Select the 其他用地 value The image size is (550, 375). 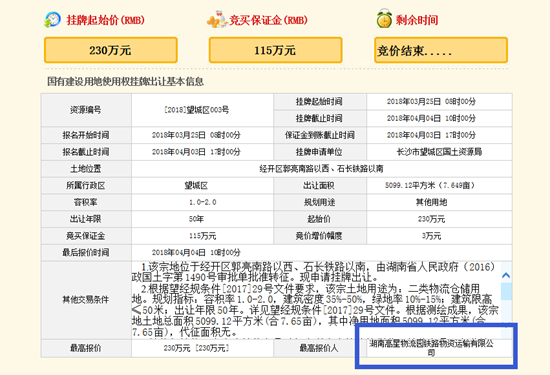431,202
